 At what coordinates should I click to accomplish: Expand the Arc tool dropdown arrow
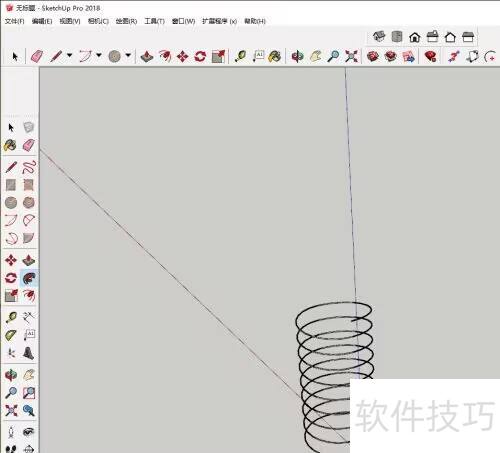click(x=99, y=55)
